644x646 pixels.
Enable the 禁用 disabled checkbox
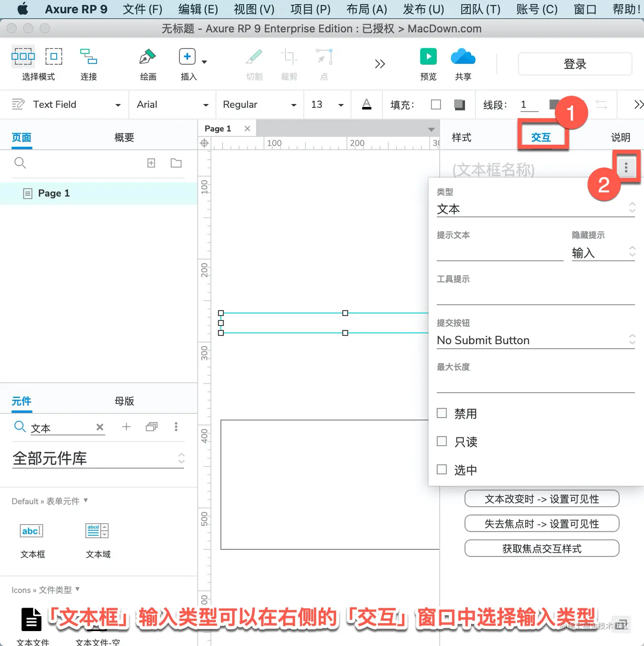point(442,413)
